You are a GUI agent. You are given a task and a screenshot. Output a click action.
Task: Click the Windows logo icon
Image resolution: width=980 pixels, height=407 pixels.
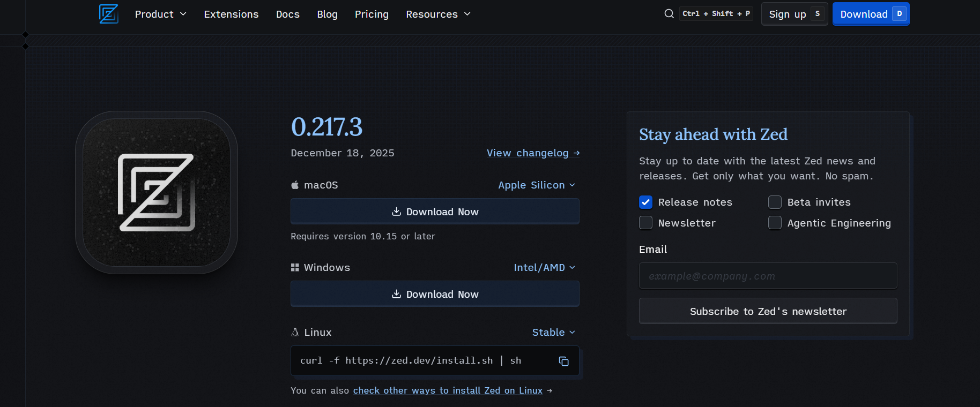295,268
